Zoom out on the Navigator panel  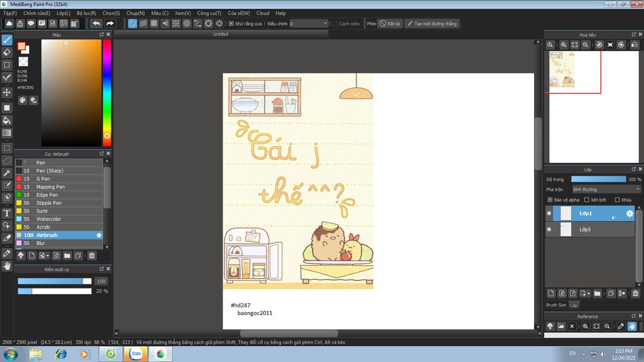[x=586, y=45]
